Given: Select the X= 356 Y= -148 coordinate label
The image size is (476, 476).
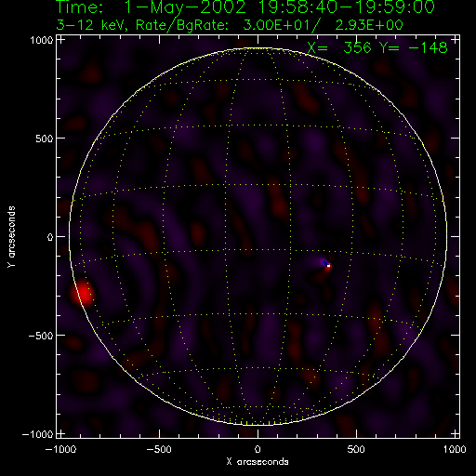Looking at the screenshot, I should [377, 47].
